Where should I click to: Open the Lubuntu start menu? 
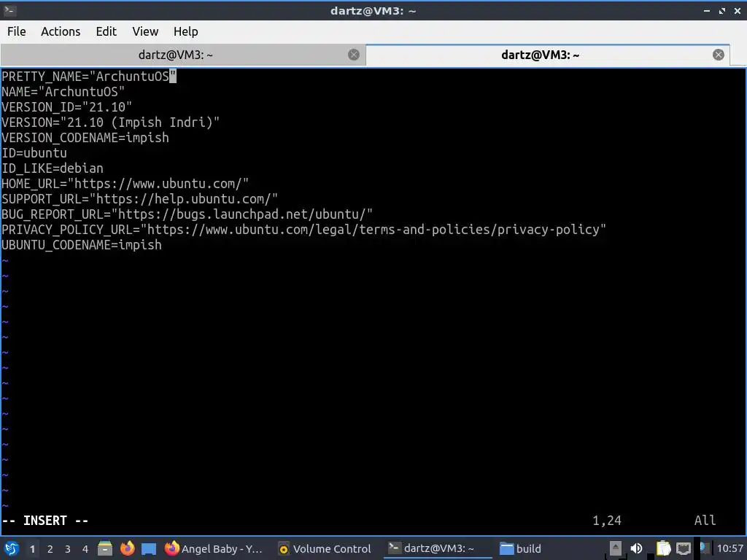12,548
